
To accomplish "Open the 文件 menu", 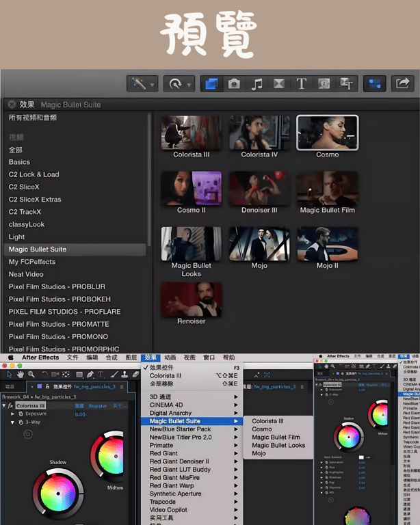I will [x=73, y=358].
